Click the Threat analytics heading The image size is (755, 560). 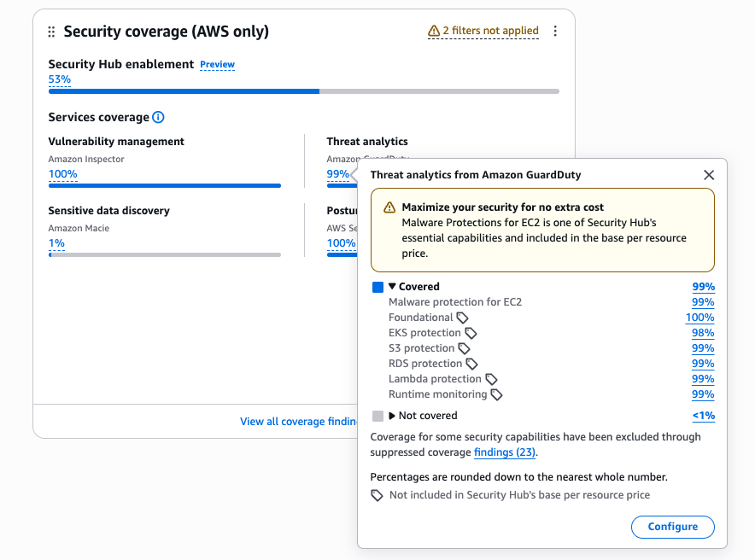pyautogui.click(x=367, y=142)
